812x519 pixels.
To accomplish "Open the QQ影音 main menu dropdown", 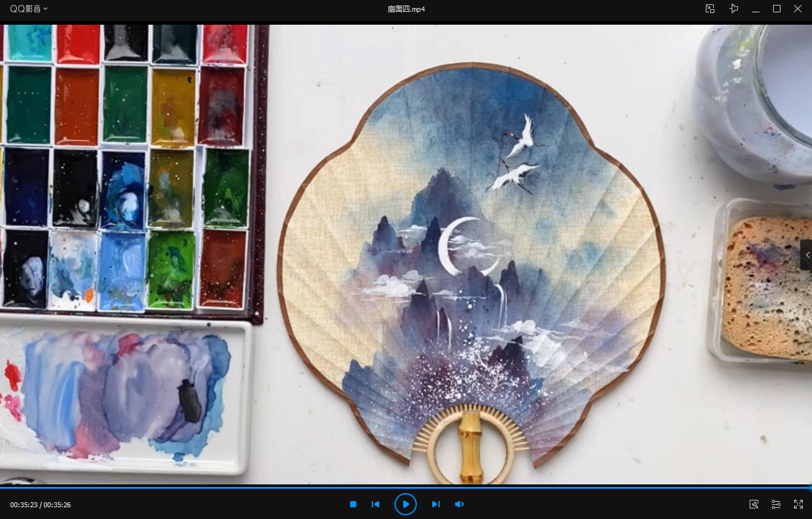I will (28, 9).
